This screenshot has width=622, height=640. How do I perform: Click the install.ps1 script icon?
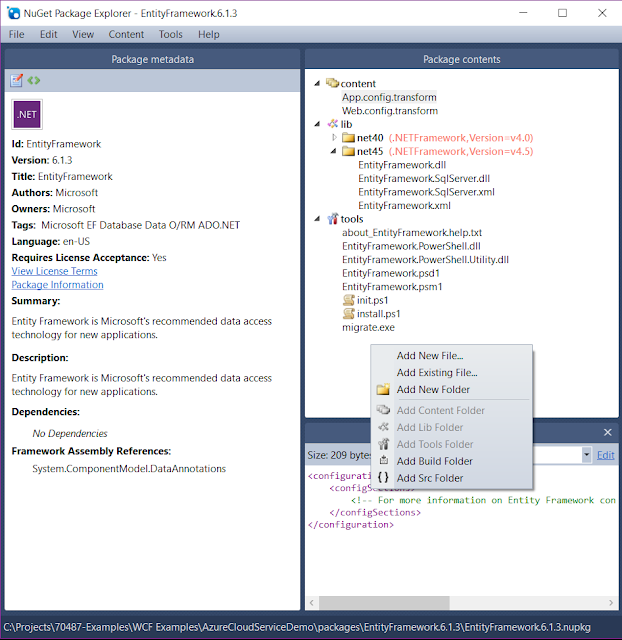(348, 313)
